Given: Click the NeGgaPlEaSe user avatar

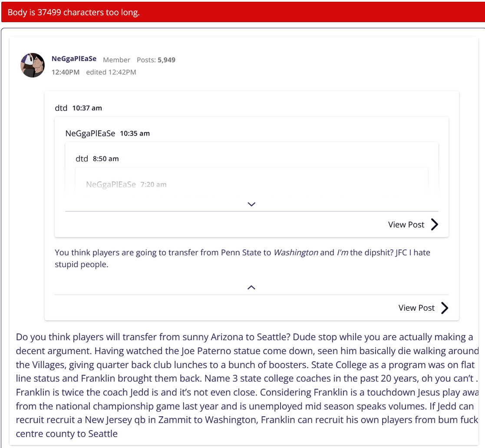Looking at the screenshot, I should 33,65.
